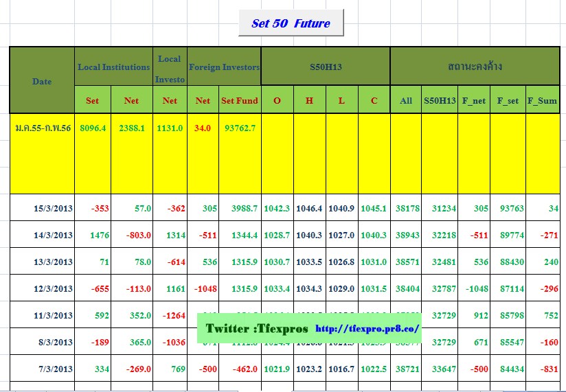
Task: Click the Twitter :Tfexpros banner text
Action: point(257,329)
